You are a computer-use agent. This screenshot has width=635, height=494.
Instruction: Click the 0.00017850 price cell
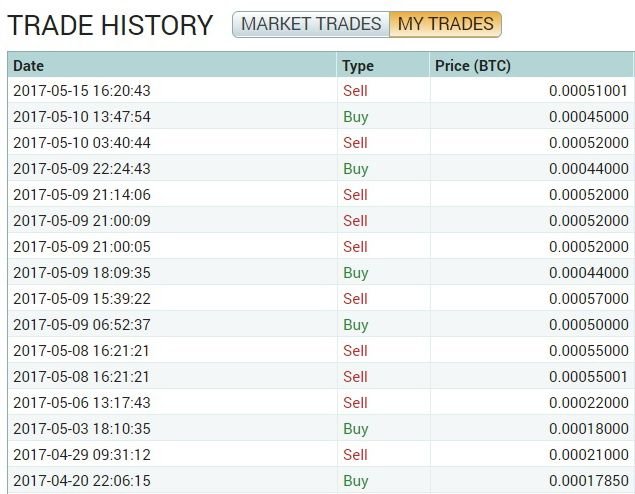588,481
